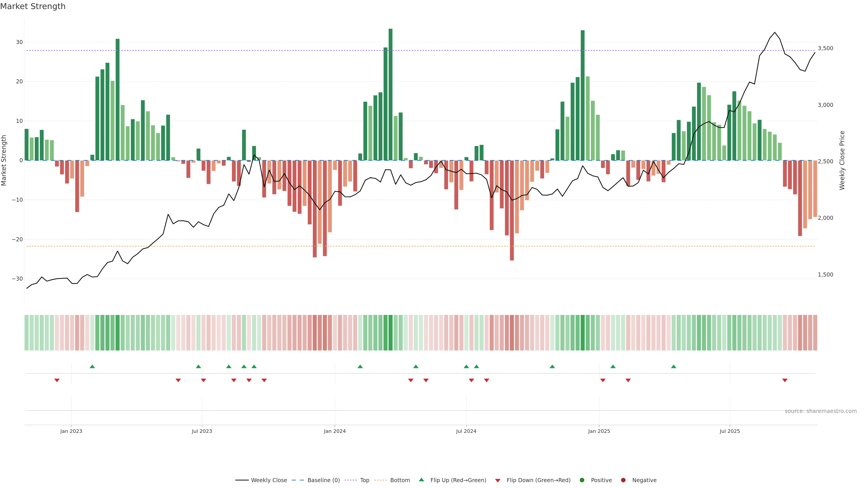Click the Jul 2025 x-axis label
Image resolution: width=868 pixels, height=488 pixels.
(x=729, y=431)
